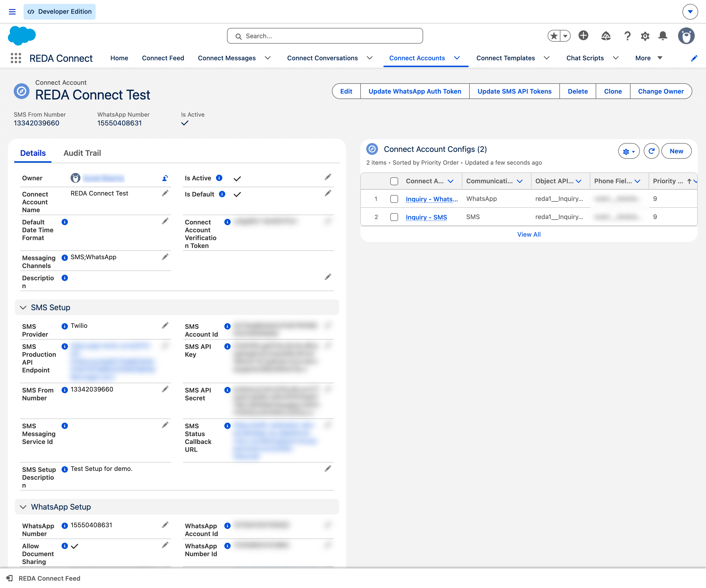Open the Trailhead guidance icon
Viewport: 706px width, 588px height.
605,36
